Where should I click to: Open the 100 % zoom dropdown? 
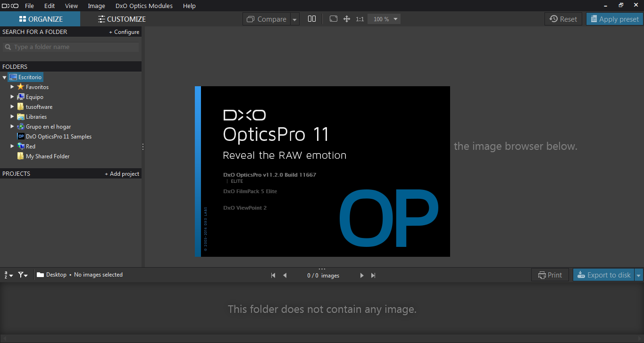385,19
